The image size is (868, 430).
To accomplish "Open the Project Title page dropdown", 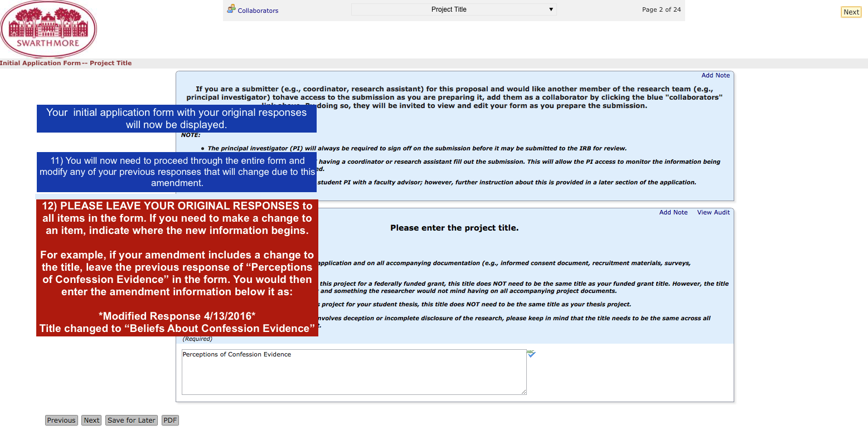I will tap(454, 9).
